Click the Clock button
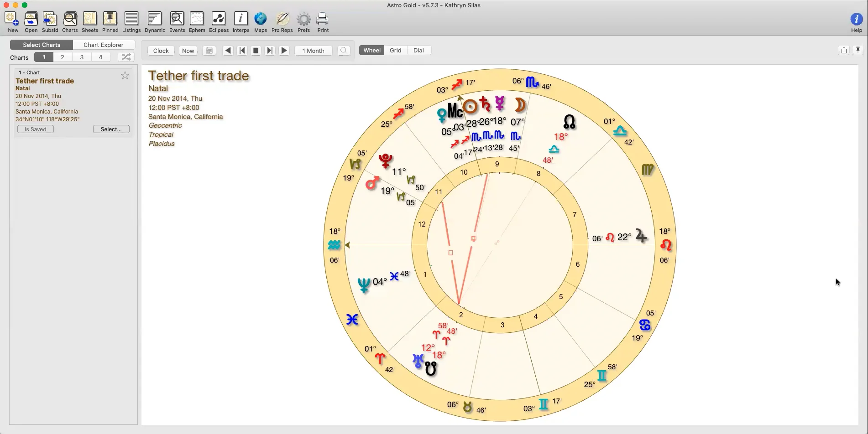868x434 pixels. (161, 51)
